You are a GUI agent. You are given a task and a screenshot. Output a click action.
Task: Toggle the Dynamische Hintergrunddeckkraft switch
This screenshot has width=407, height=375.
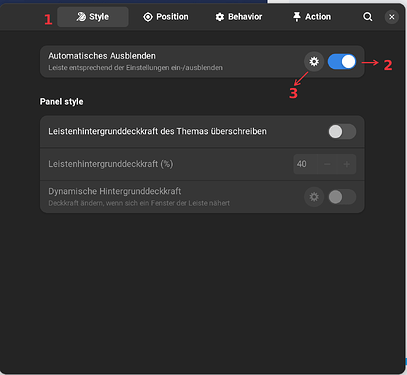tap(342, 197)
